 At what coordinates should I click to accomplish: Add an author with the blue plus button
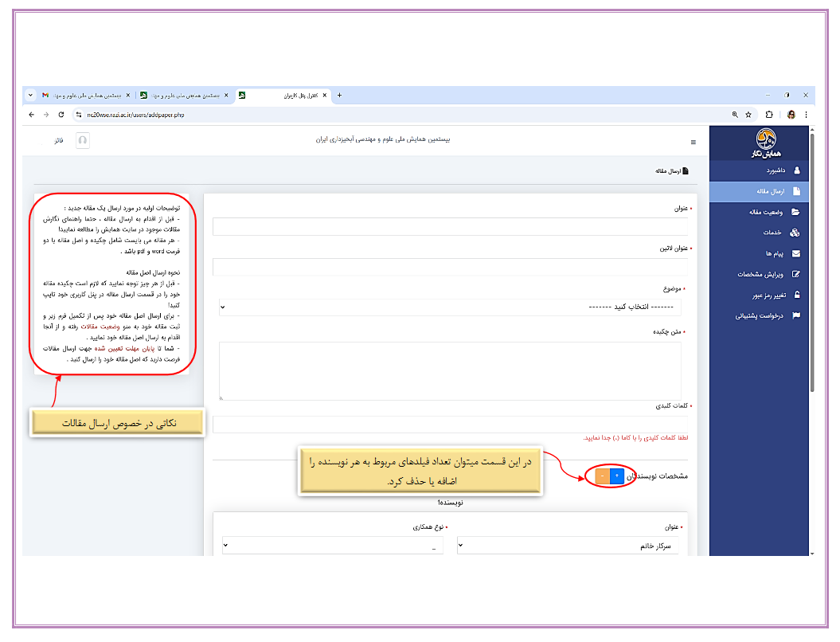(x=617, y=476)
